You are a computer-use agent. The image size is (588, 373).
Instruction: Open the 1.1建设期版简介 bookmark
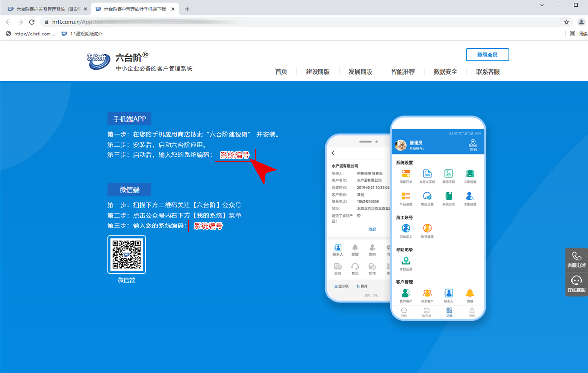point(82,34)
